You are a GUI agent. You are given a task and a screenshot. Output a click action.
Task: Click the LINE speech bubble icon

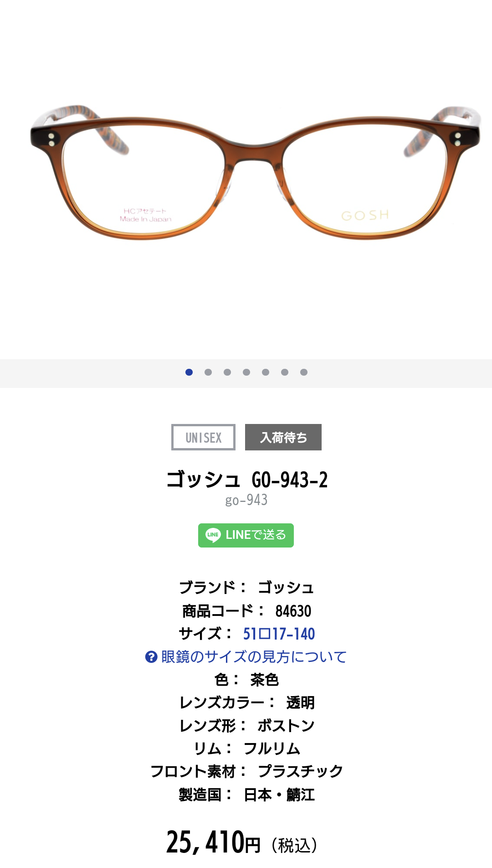tap(213, 535)
